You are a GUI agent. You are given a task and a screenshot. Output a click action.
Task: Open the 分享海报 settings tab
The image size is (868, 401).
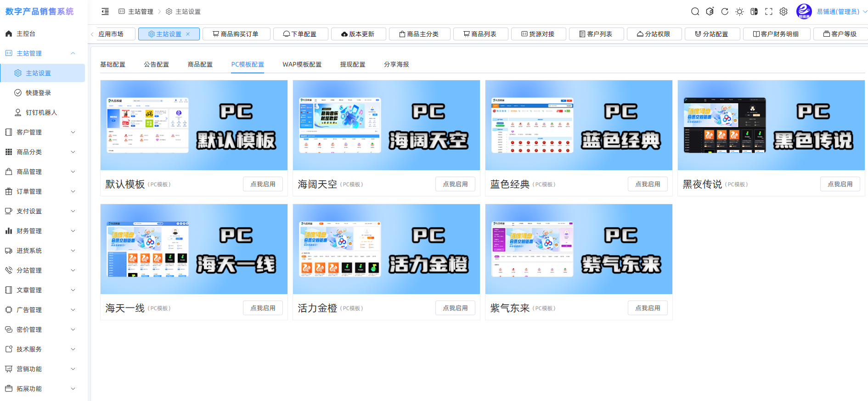(x=396, y=64)
